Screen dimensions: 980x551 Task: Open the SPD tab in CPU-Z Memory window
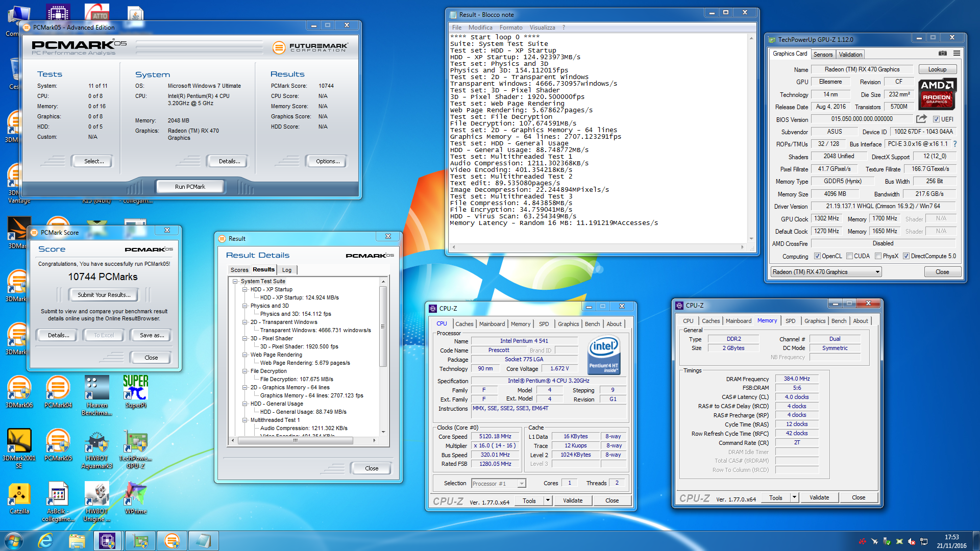coord(790,321)
